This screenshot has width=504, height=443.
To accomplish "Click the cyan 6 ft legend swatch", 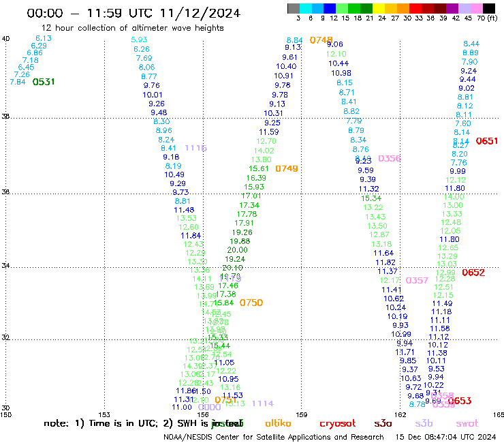I will click(x=306, y=8).
